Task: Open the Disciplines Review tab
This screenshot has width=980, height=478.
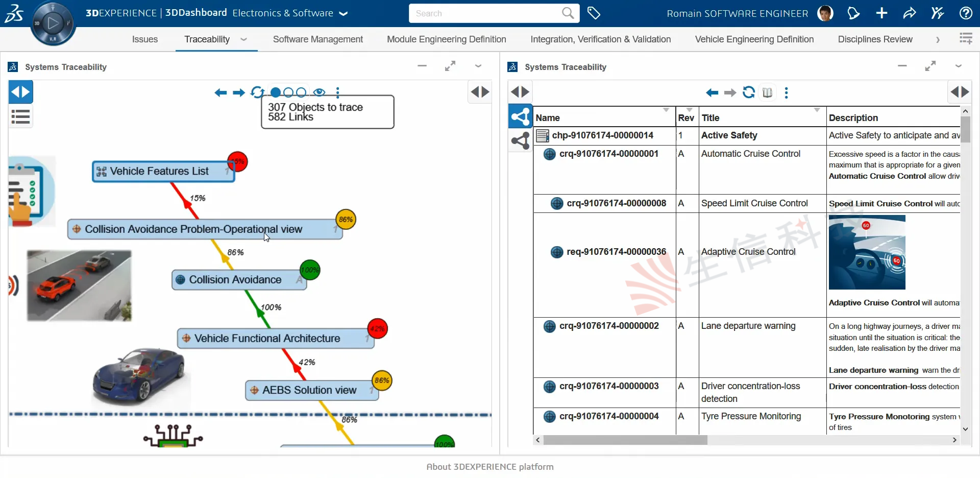Action: point(875,39)
